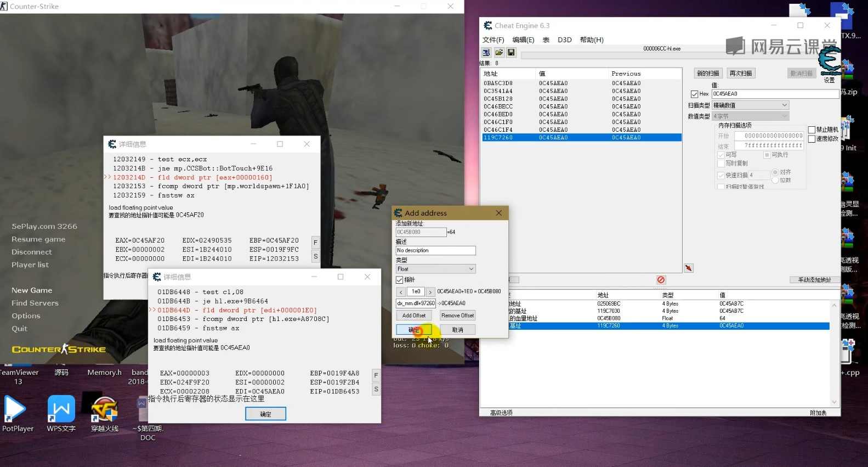Open the D3D menu
The height and width of the screenshot is (467, 868).
click(x=564, y=40)
